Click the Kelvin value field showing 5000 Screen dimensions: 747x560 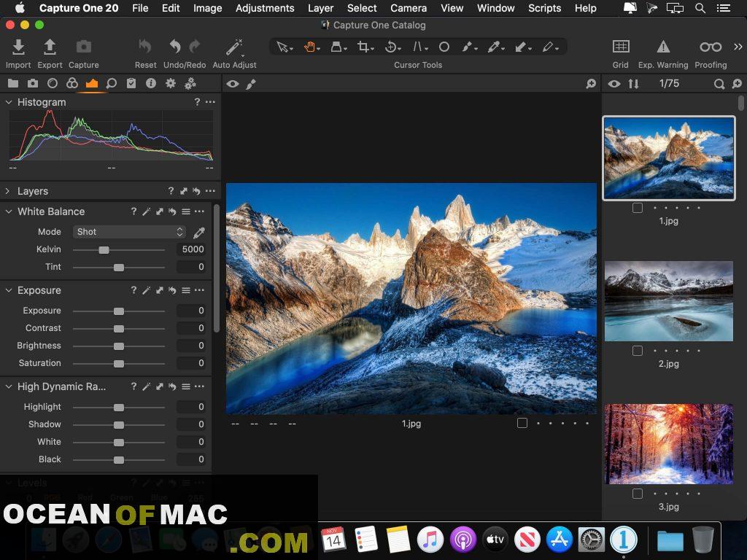tap(191, 249)
